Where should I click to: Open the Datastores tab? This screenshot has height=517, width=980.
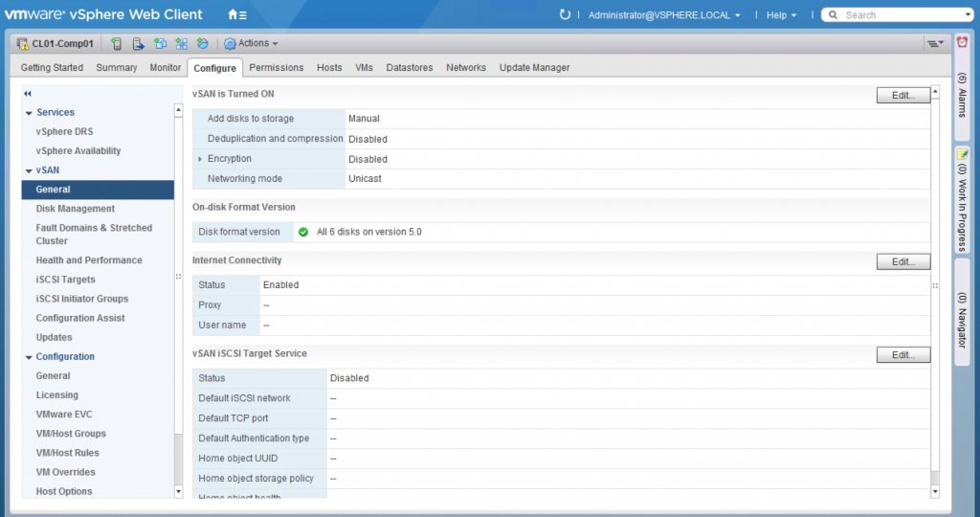(x=410, y=68)
